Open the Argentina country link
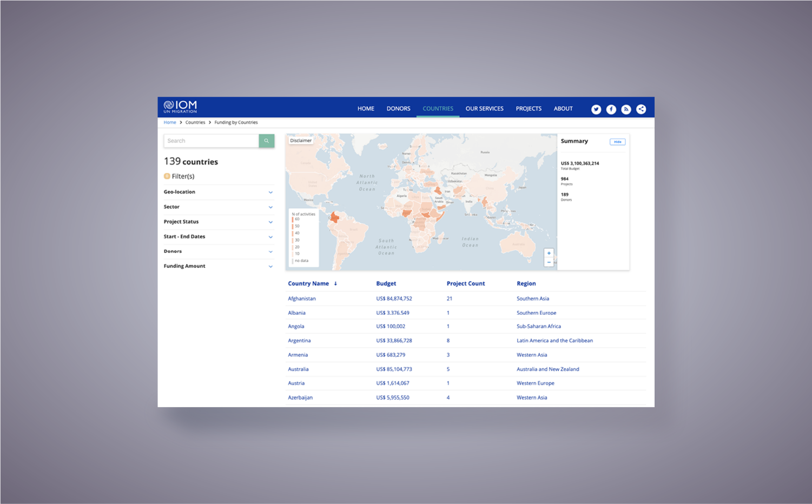The image size is (812, 504). pyautogui.click(x=299, y=341)
